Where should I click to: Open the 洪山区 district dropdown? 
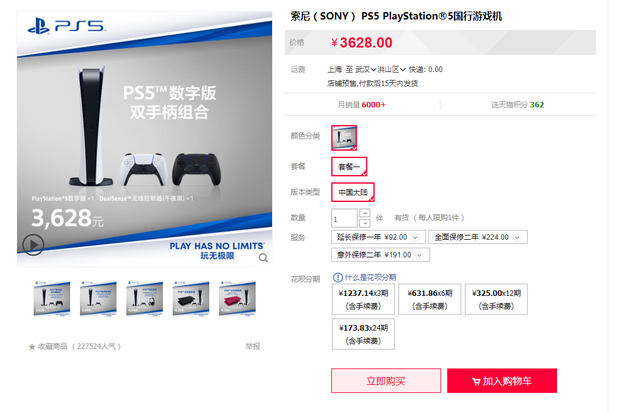[391, 69]
